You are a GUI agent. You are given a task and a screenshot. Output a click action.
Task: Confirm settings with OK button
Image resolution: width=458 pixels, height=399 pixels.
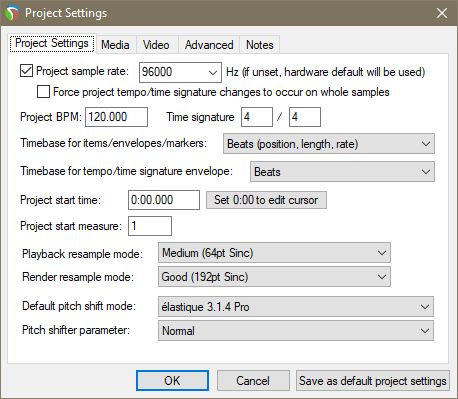click(172, 381)
